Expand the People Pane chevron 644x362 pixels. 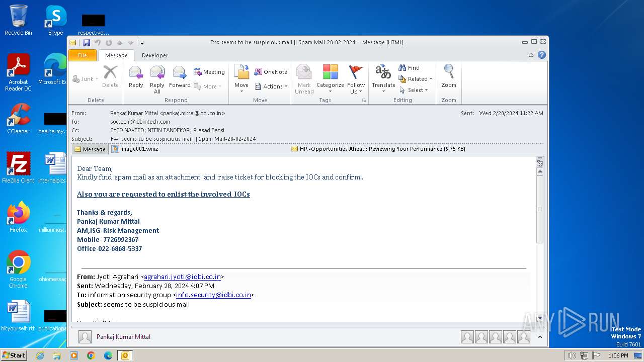click(540, 337)
